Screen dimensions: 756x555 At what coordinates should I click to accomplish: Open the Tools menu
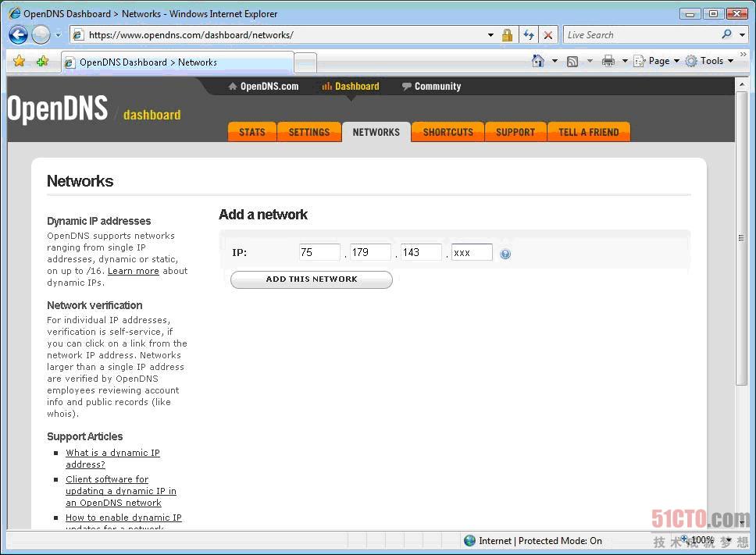710,61
